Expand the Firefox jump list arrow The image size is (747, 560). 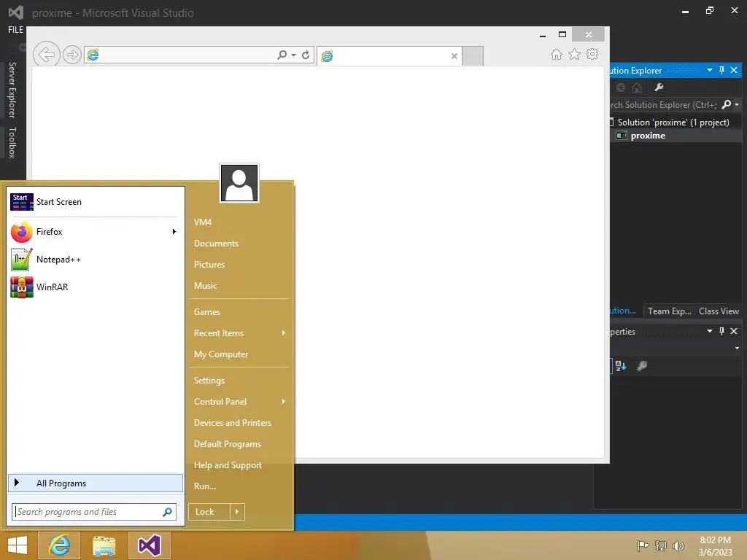click(174, 232)
